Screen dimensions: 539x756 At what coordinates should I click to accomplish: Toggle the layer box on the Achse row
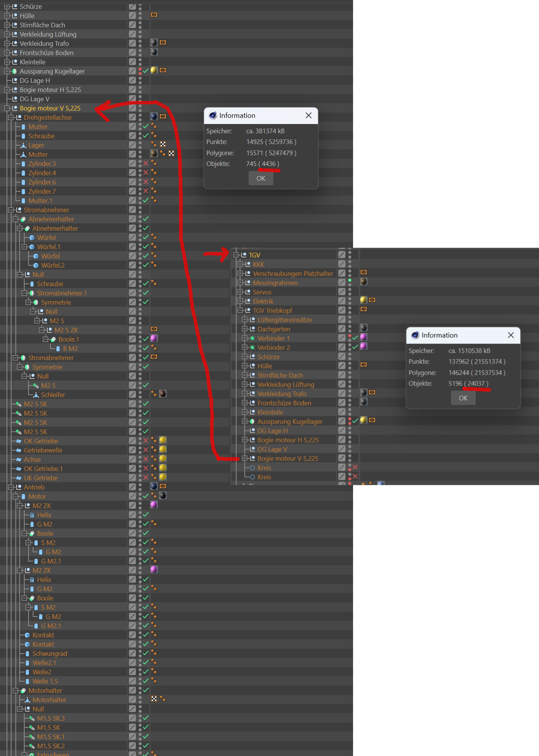132,459
